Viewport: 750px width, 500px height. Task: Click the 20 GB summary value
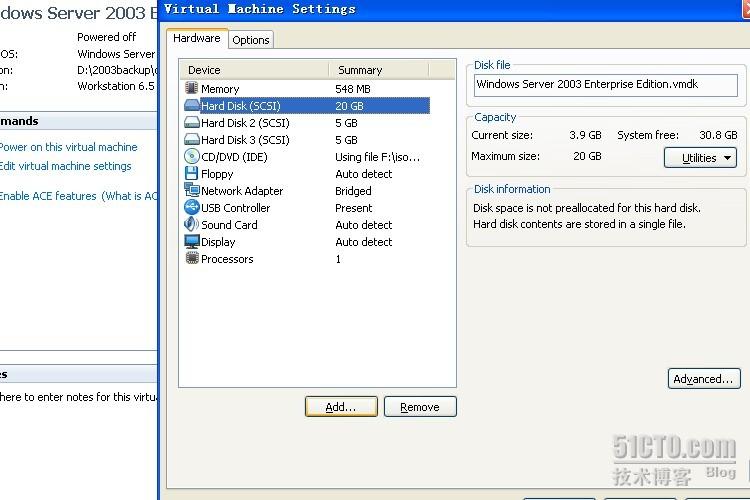[x=349, y=106]
